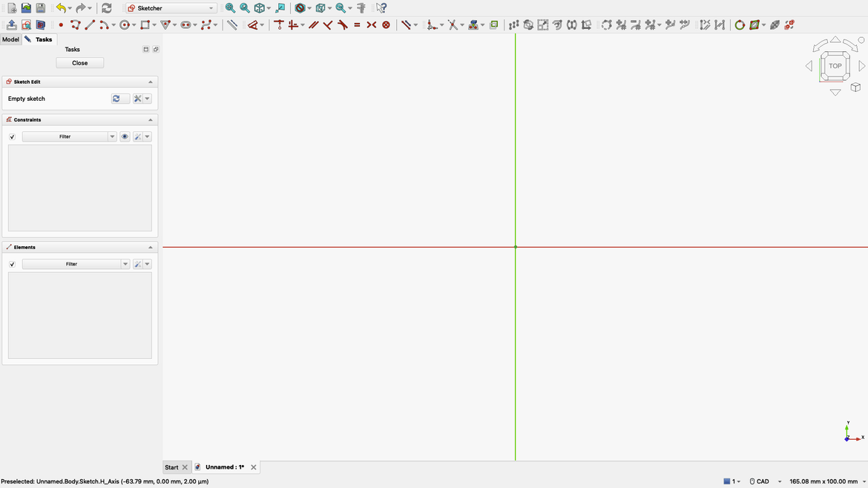Viewport: 868px width, 488px height.
Task: Open the Start document tab
Action: click(x=170, y=466)
